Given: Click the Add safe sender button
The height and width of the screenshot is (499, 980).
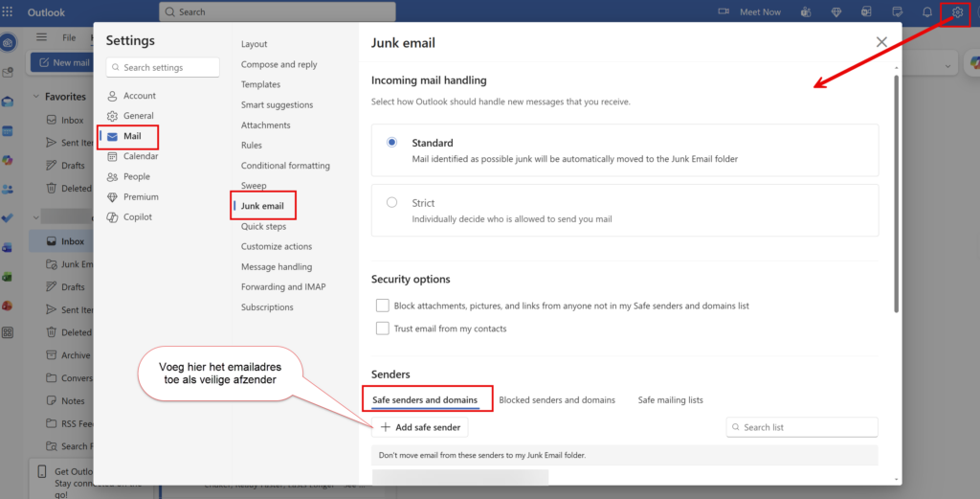Looking at the screenshot, I should pos(420,427).
